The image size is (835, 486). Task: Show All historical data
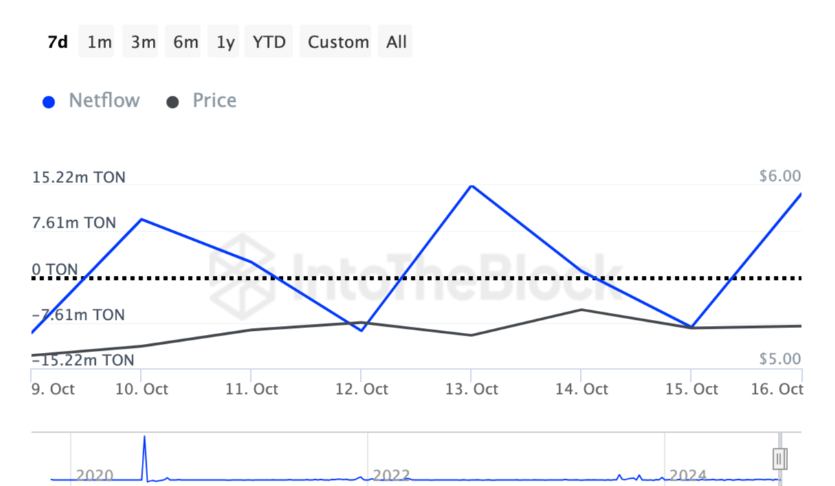396,42
